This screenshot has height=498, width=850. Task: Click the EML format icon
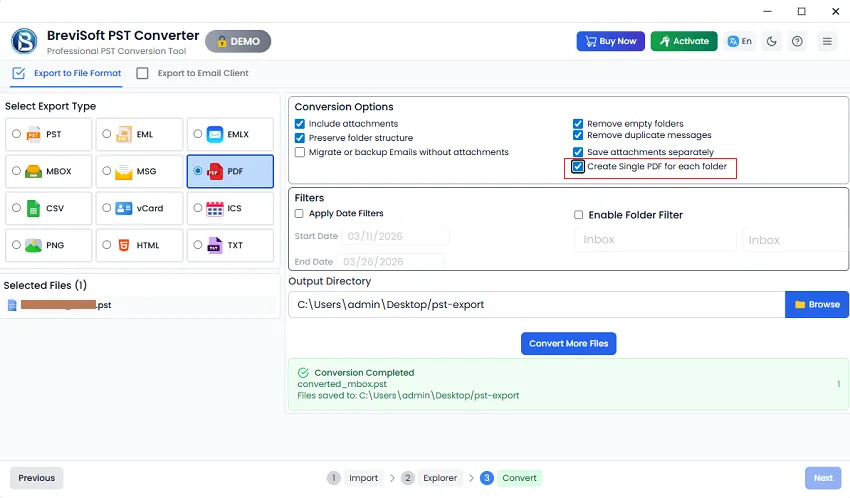(x=124, y=134)
